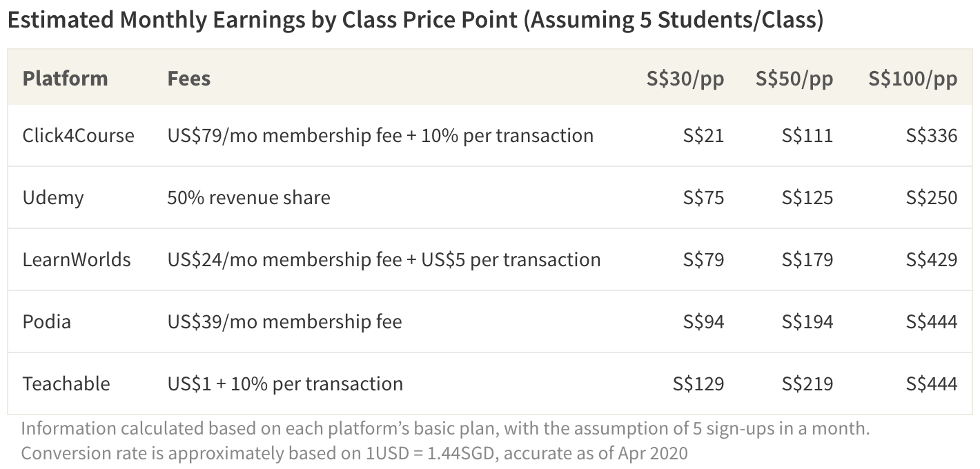Select the 50% revenue share fee text
The image size is (980, 469).
click(248, 197)
